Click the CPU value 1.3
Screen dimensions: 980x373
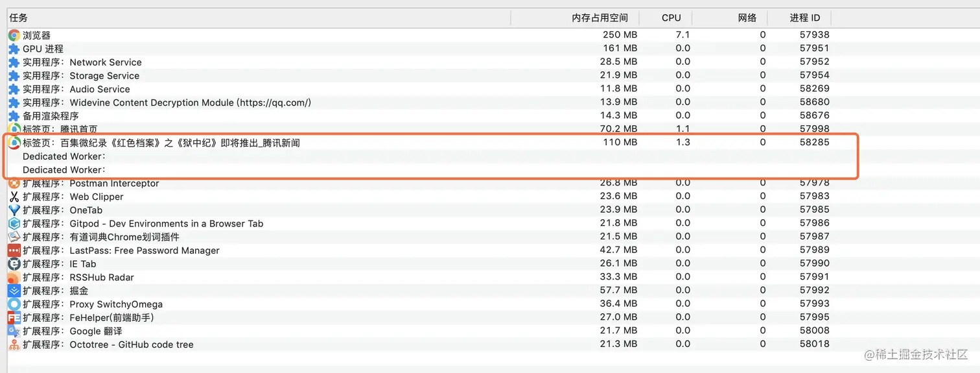683,142
